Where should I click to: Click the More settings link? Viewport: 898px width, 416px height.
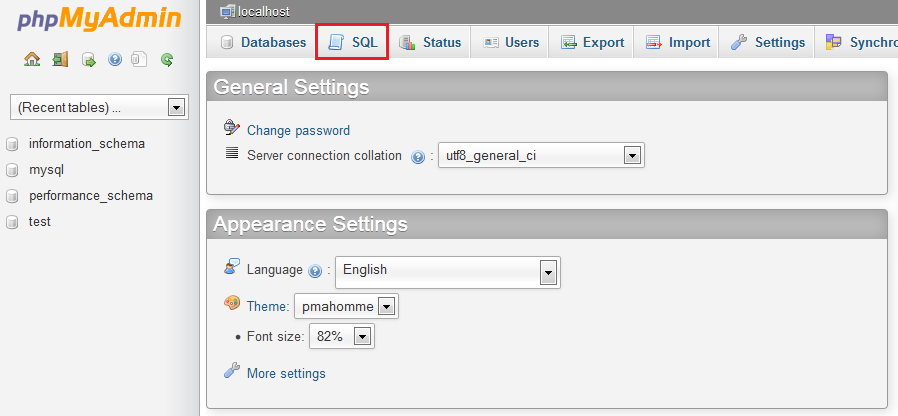pos(286,374)
